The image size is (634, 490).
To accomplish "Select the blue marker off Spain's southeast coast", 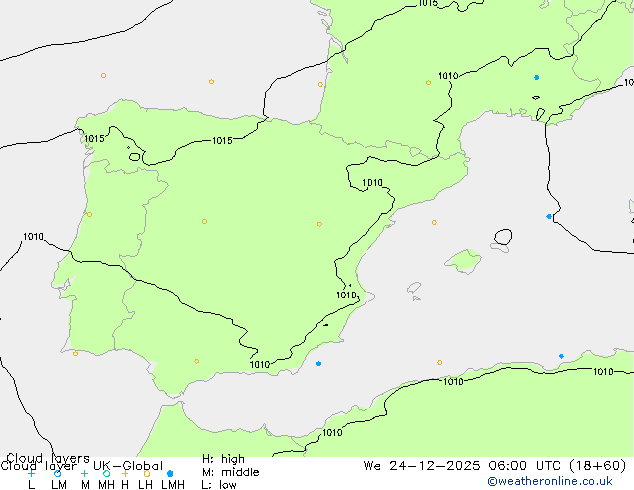I will click(319, 363).
